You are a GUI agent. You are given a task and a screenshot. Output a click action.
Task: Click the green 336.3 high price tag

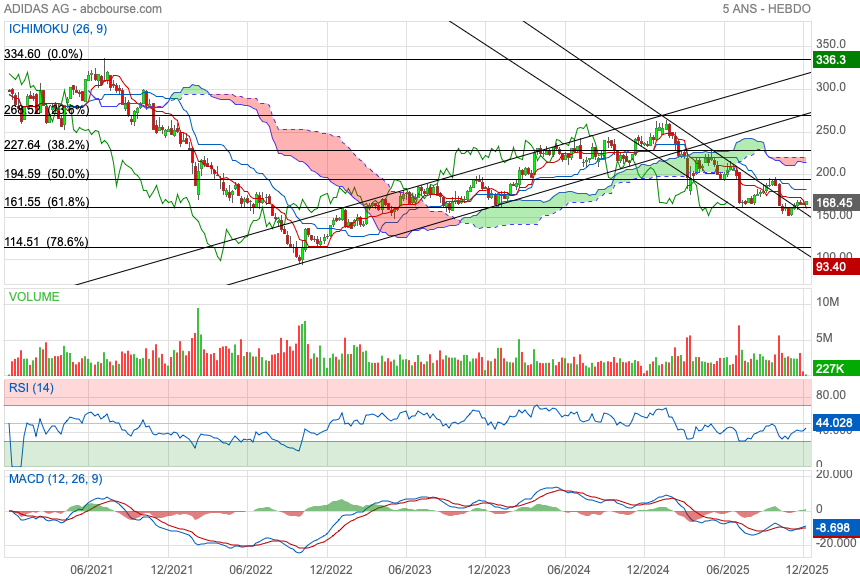[x=836, y=60]
